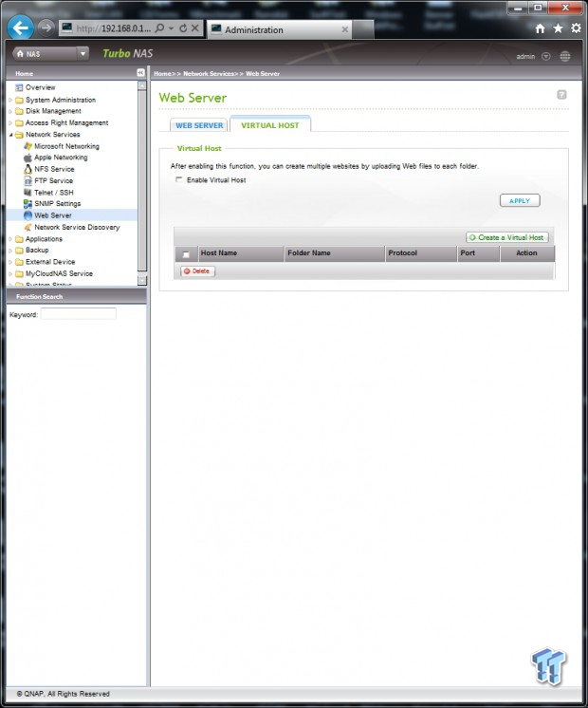The width and height of the screenshot is (588, 708).
Task: Click Create a Virtual Host button
Action: point(506,237)
